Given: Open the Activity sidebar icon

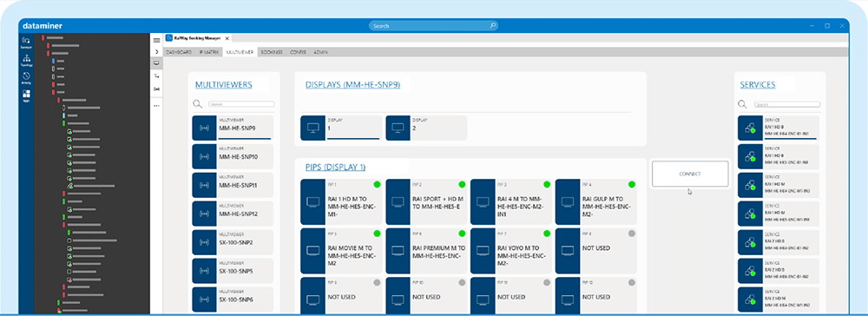Looking at the screenshot, I should pos(26,78).
